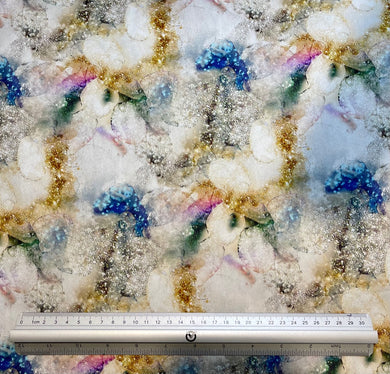
Task: Select the 10 mark on the ruler
Action: point(135,322)
